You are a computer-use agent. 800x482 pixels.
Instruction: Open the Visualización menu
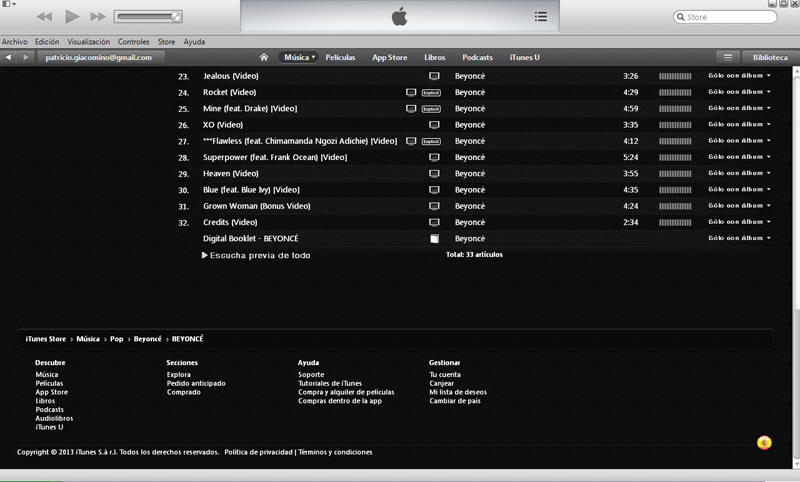point(89,42)
